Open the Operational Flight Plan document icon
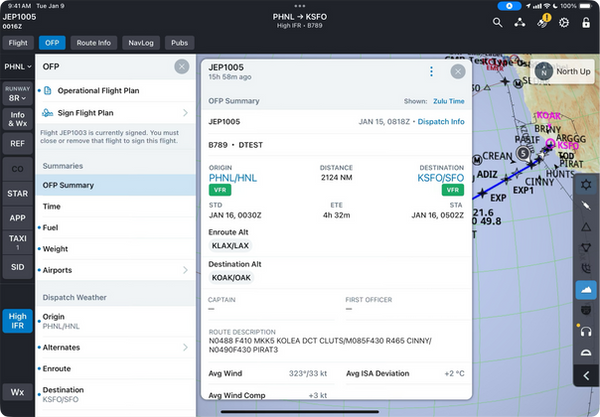 [x=47, y=91]
